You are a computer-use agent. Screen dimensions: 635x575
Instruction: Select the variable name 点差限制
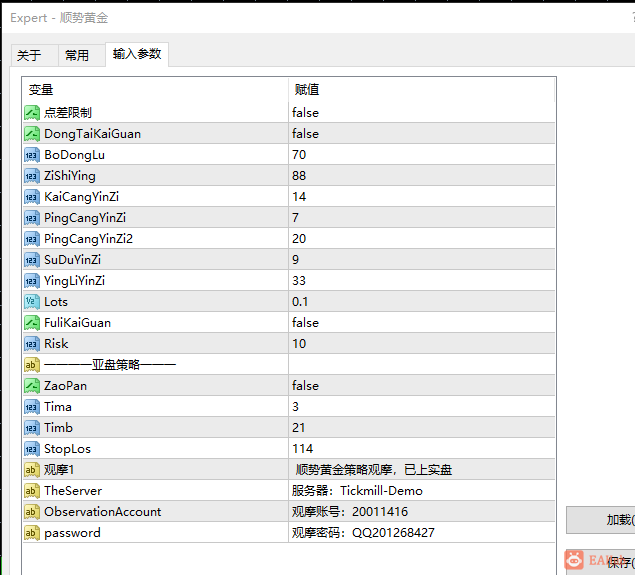pyautogui.click(x=68, y=113)
